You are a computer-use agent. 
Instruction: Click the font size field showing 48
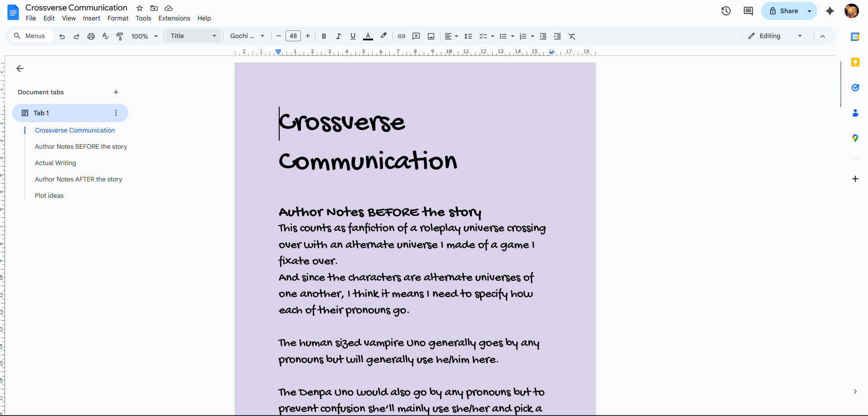tap(293, 36)
